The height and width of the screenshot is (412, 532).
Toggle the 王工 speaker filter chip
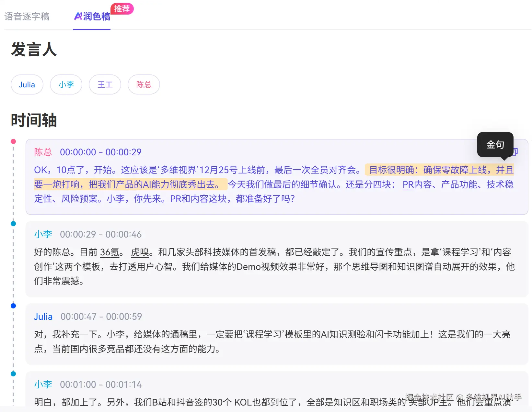point(105,84)
